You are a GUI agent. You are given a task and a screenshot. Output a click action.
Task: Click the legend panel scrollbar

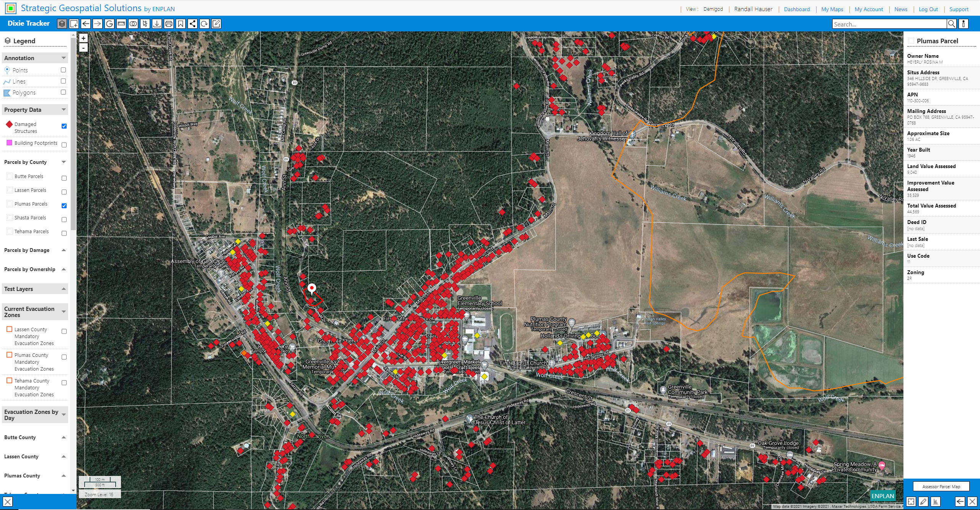73,134
